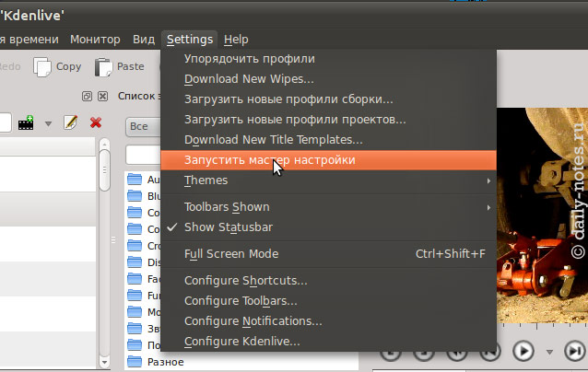Select Configure Shortcuts... from Settings menu
The height and width of the screenshot is (372, 588).
245,280
